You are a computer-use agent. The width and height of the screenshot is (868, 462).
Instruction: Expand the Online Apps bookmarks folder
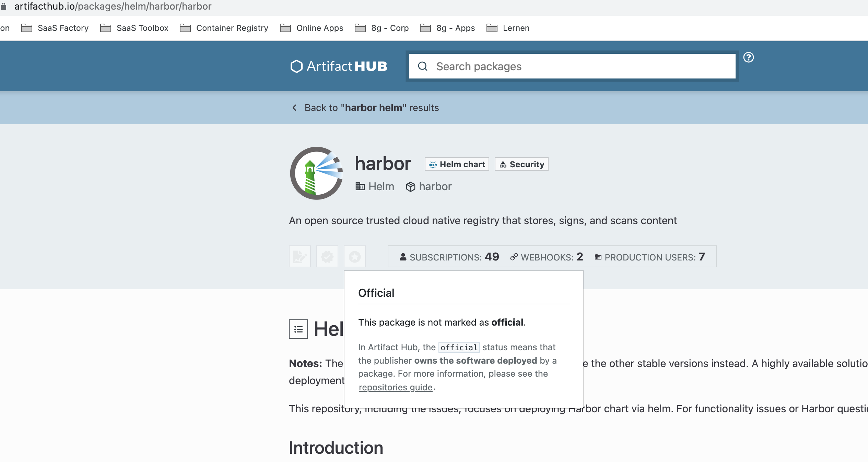coord(311,28)
